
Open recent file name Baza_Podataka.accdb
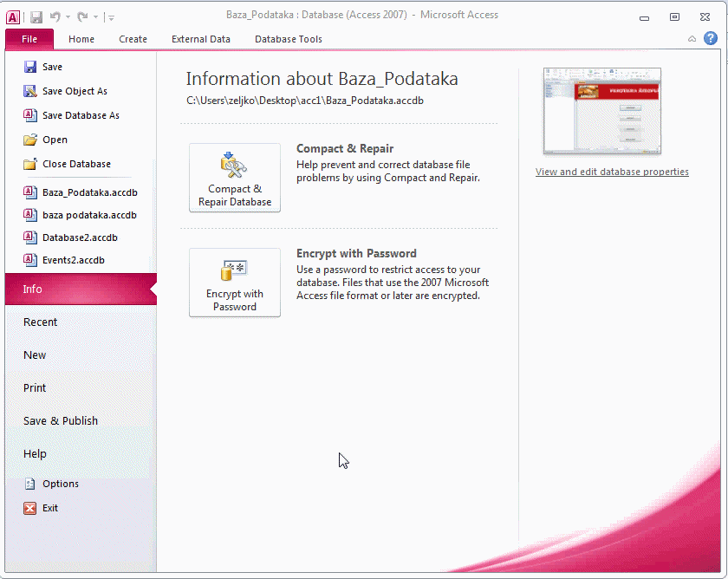pyautogui.click(x=89, y=192)
